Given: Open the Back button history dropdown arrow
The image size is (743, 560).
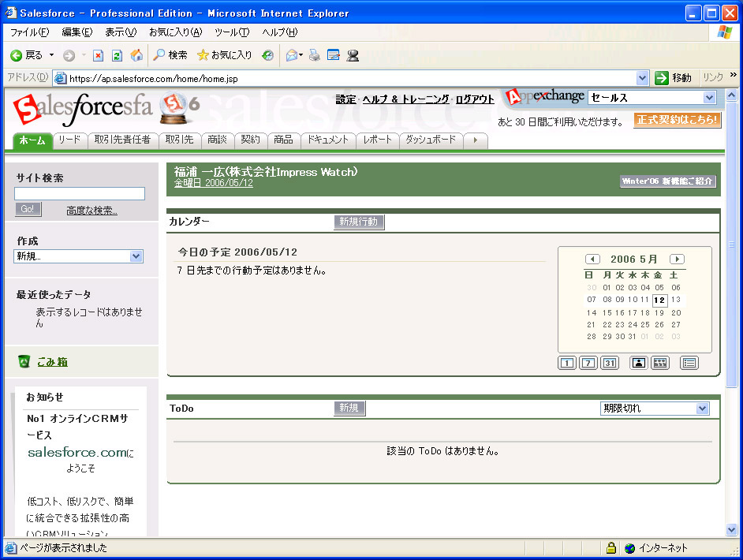Looking at the screenshot, I should [51, 55].
